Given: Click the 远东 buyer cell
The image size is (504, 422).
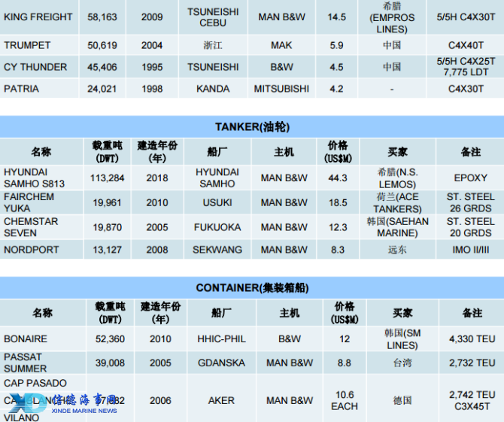Looking at the screenshot, I should (x=398, y=250).
